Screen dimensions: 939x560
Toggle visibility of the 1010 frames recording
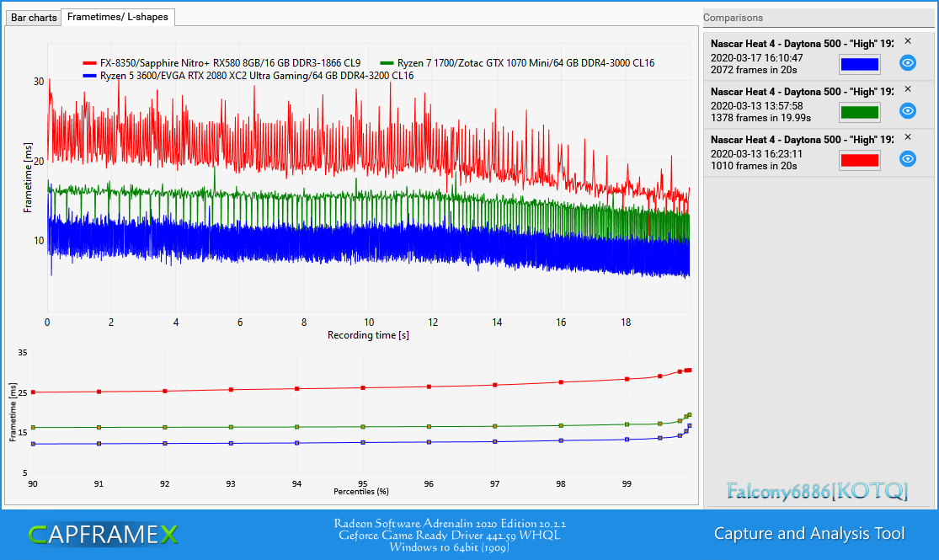pos(908,158)
